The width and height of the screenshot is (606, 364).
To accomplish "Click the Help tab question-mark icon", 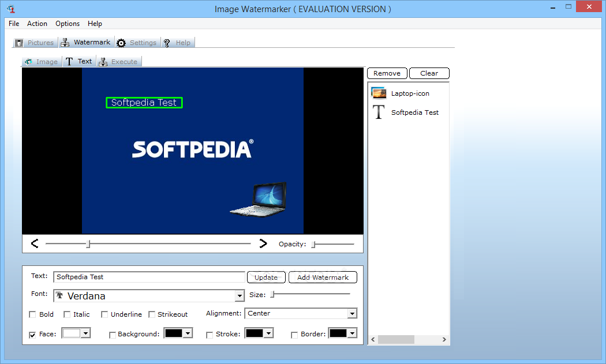I will click(167, 43).
